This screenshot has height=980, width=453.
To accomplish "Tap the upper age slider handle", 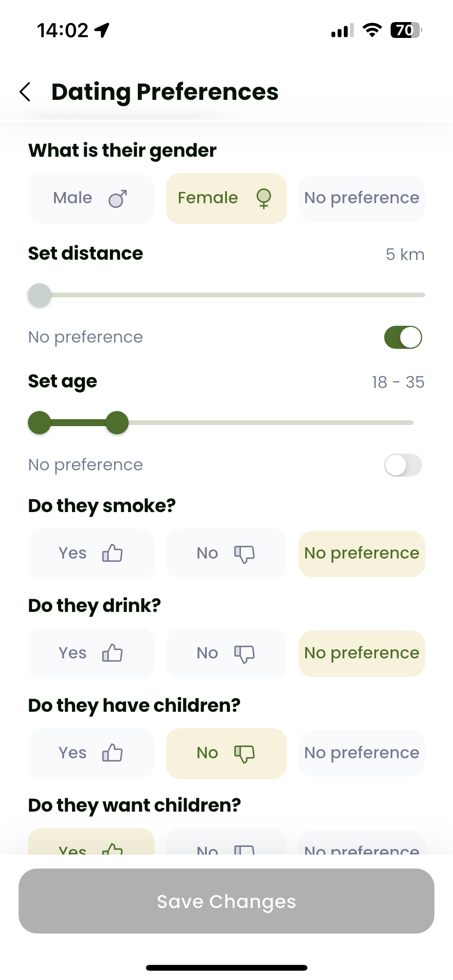I will [x=117, y=423].
